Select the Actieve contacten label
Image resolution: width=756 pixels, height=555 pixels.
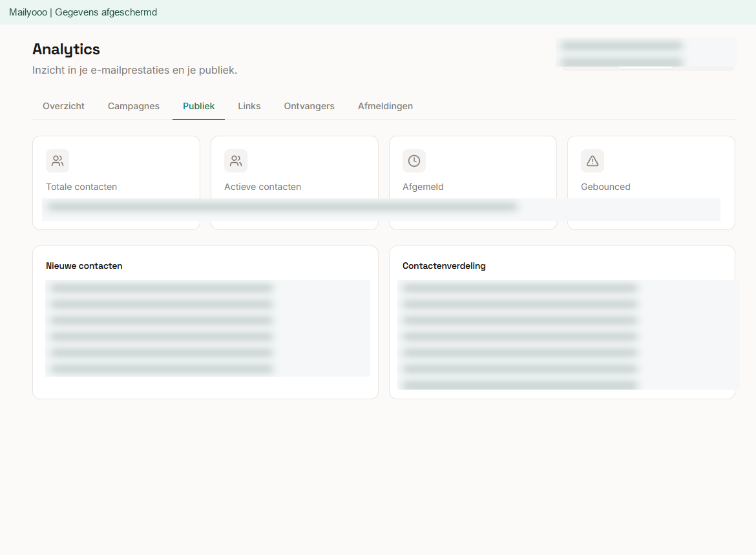pyautogui.click(x=263, y=187)
